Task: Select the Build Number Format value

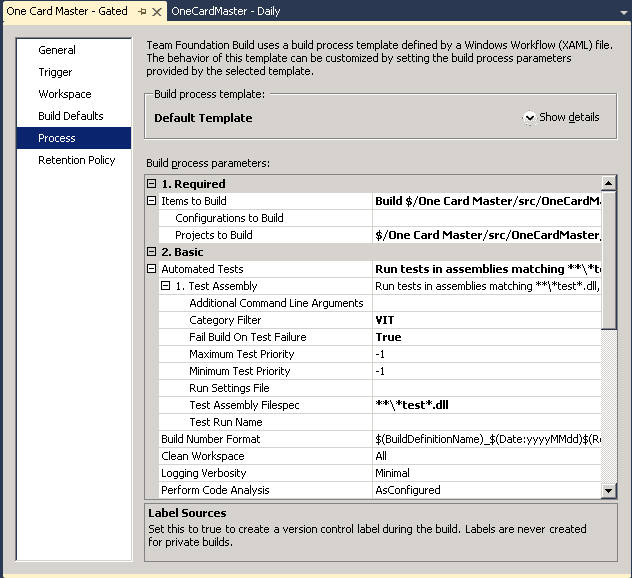Action: pos(486,439)
